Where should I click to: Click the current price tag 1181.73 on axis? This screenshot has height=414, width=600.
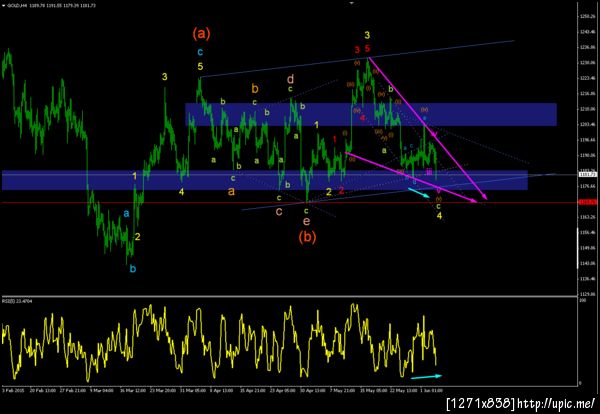588,174
